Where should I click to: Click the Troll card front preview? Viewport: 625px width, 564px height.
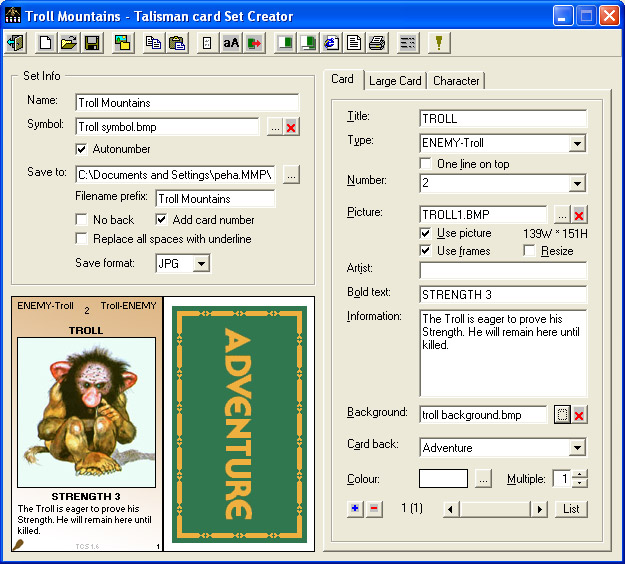pyautogui.click(x=87, y=424)
